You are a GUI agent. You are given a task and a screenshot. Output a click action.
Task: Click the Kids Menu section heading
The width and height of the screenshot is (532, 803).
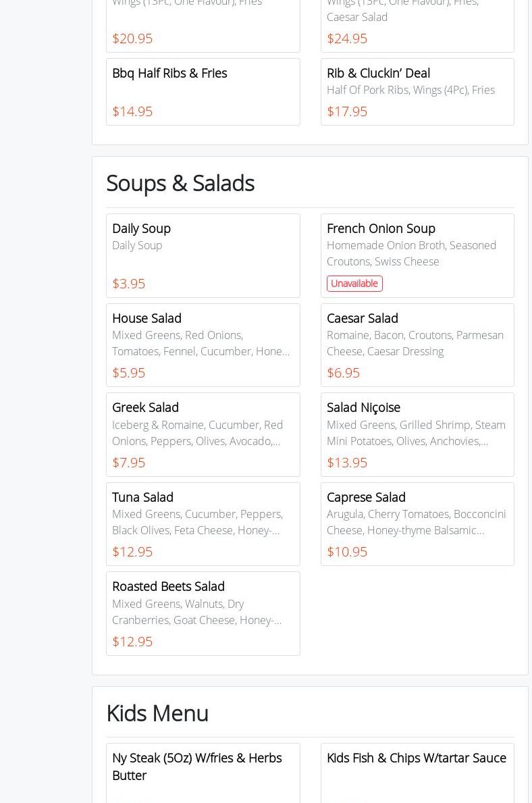point(157,713)
